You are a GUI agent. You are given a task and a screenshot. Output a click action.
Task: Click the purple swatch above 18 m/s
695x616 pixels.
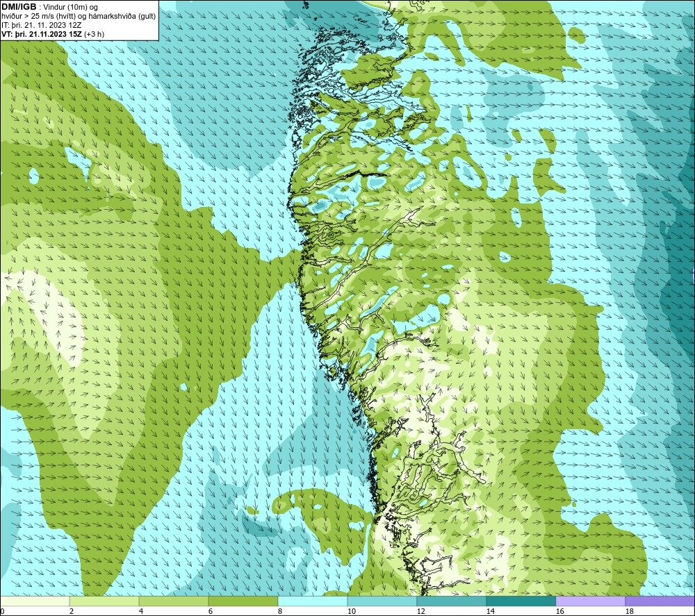click(660, 601)
